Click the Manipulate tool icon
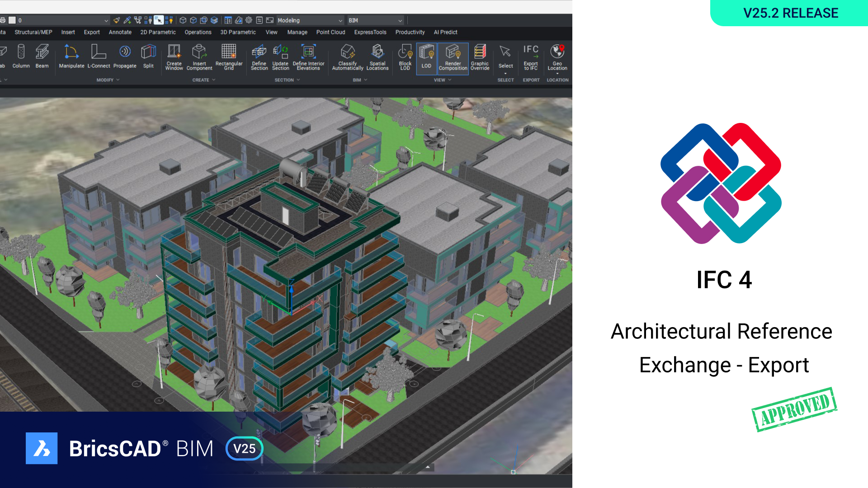This screenshot has height=488, width=868. (71, 56)
